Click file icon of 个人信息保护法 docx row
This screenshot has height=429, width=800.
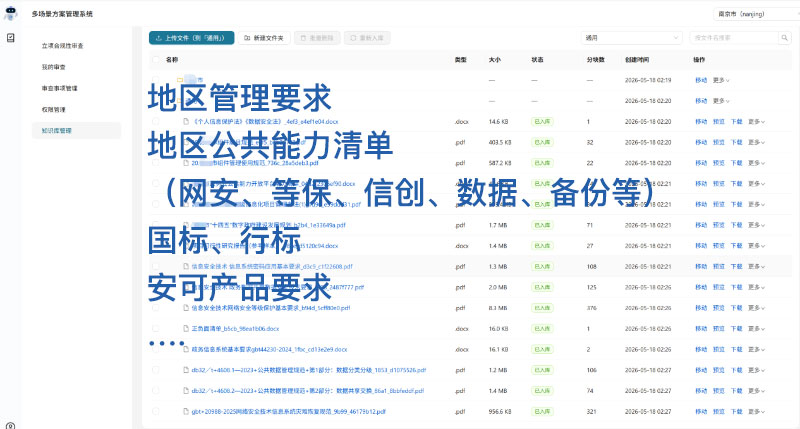pyautogui.click(x=186, y=121)
